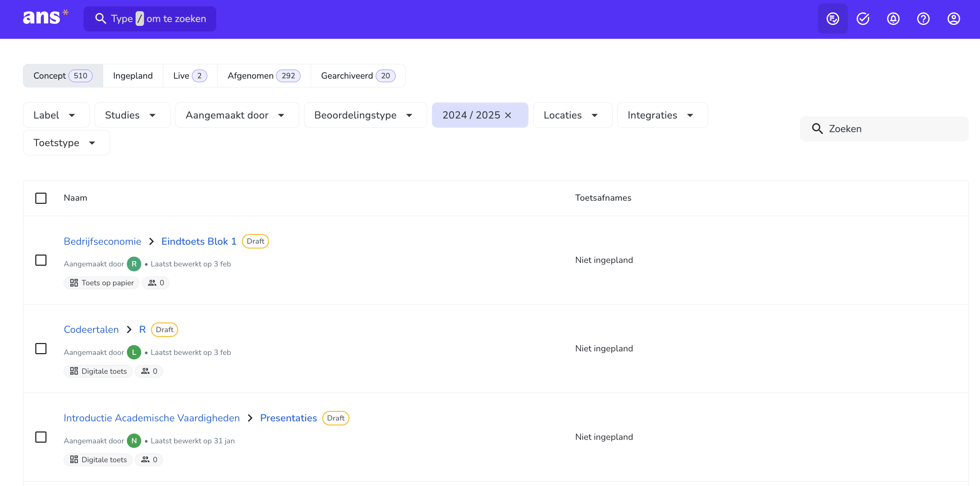Open the Presentaties assignment link
This screenshot has height=486, width=980.
click(288, 418)
